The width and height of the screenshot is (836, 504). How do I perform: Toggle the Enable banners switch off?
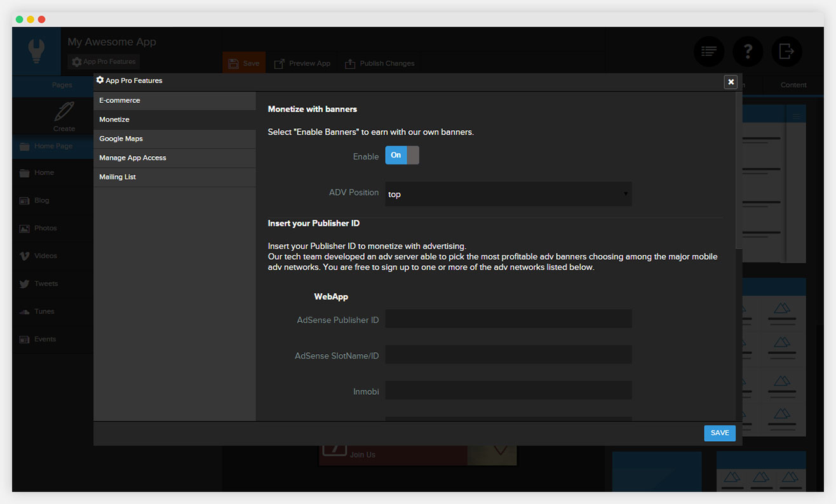(x=402, y=156)
